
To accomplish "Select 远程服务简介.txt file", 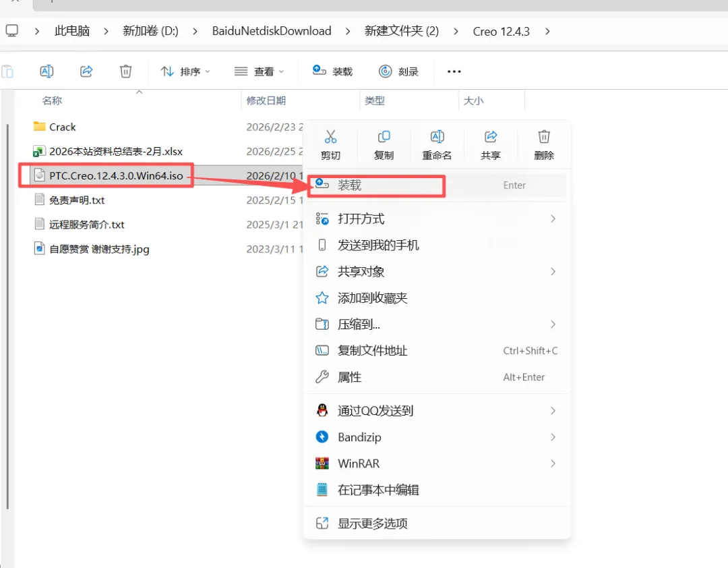I will [87, 225].
